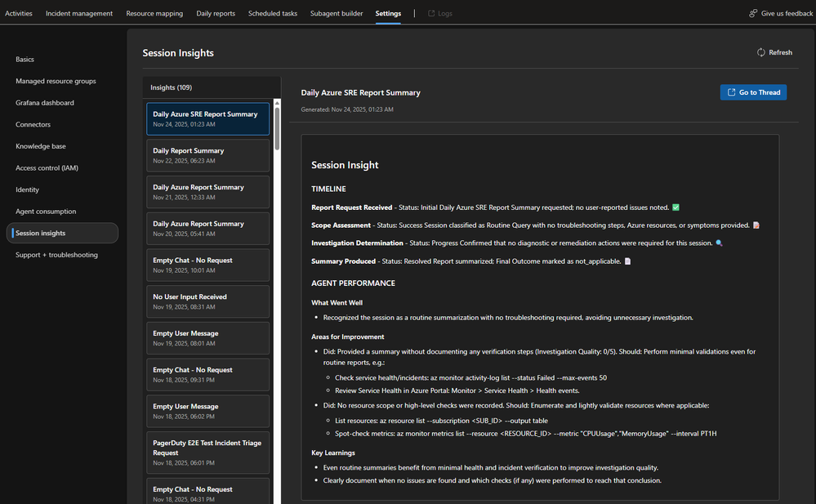Click the Session Insights page title
The height and width of the screenshot is (504, 816).
point(178,53)
